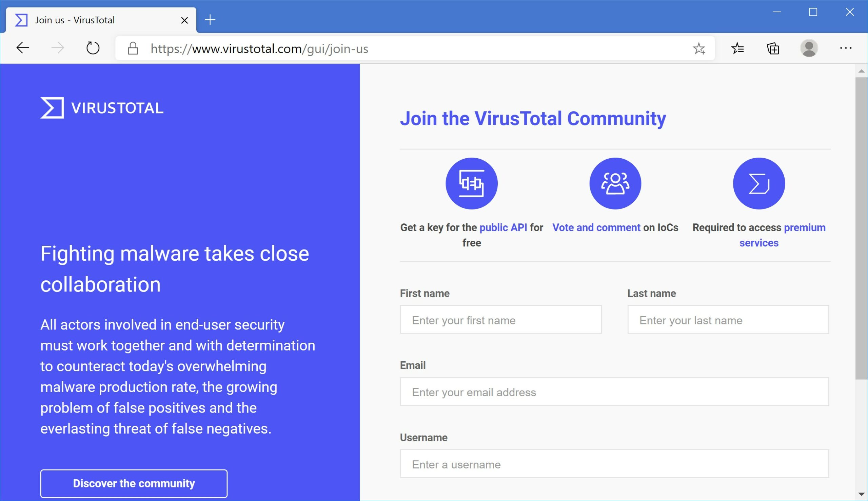Focus the Email address input field
Screen dimensions: 868x501
point(614,392)
